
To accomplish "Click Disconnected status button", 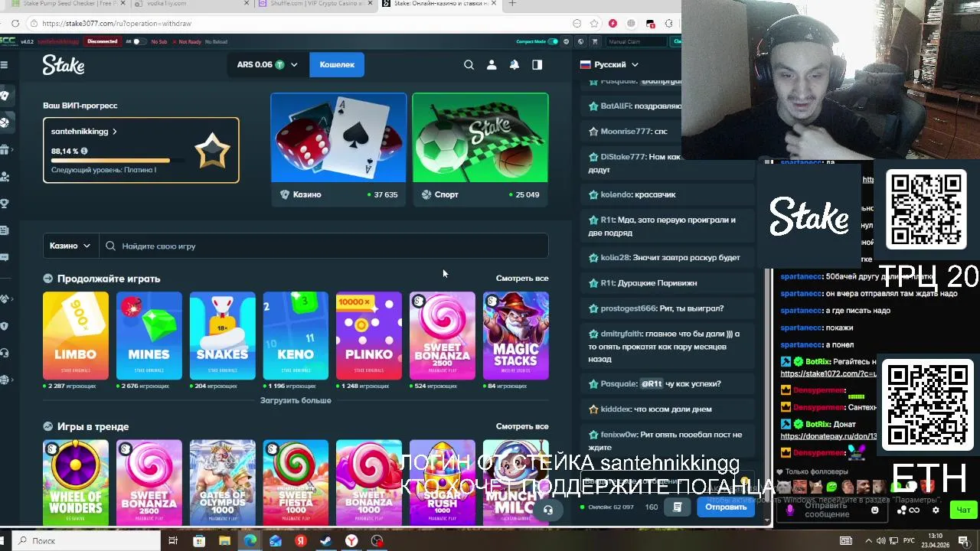I will [x=103, y=41].
